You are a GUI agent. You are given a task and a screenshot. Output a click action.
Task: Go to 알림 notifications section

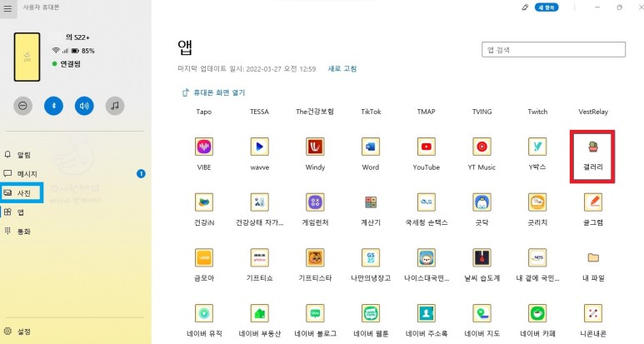coord(17,155)
